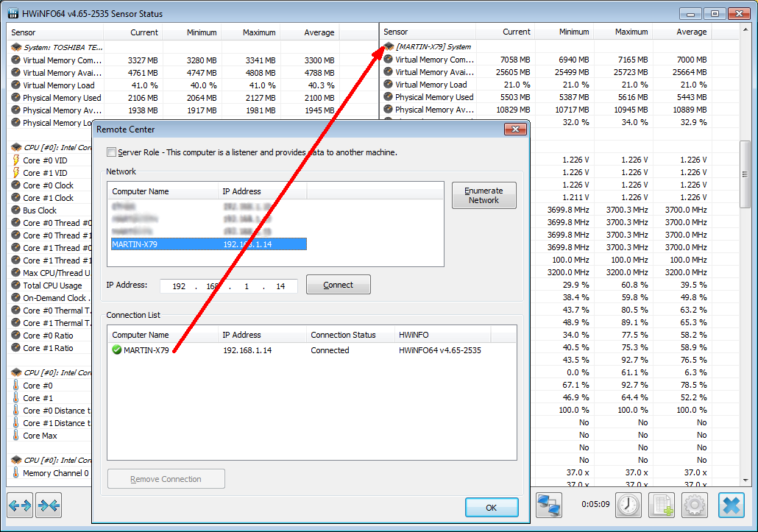Click the Remove Connection button

coord(166,479)
